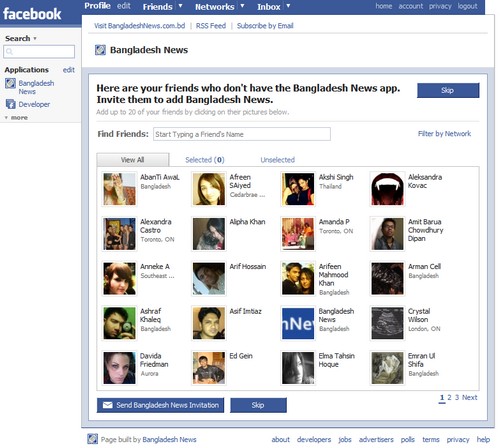Click edit next to Profile
Image resolution: width=500 pixels, height=448 pixels.
point(124,6)
